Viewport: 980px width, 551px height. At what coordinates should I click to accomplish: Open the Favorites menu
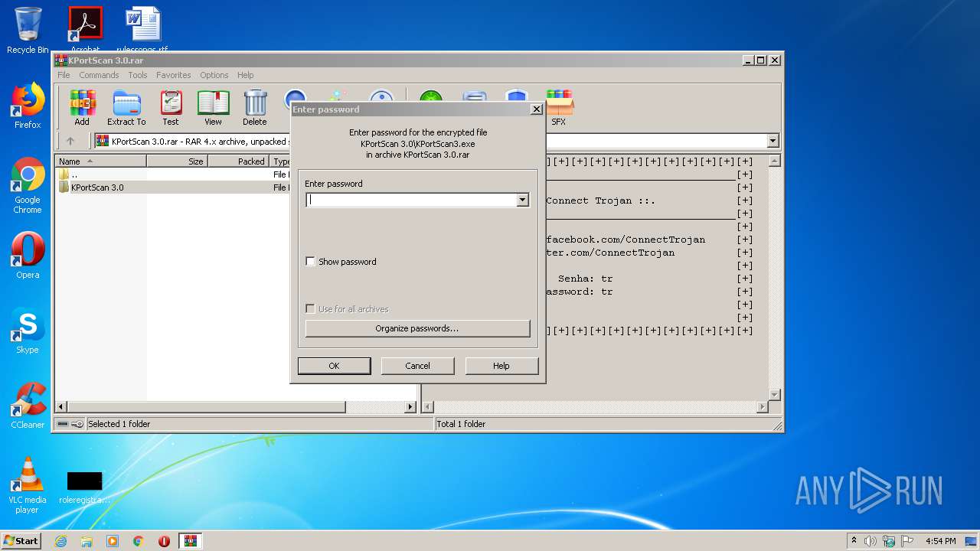click(x=174, y=75)
